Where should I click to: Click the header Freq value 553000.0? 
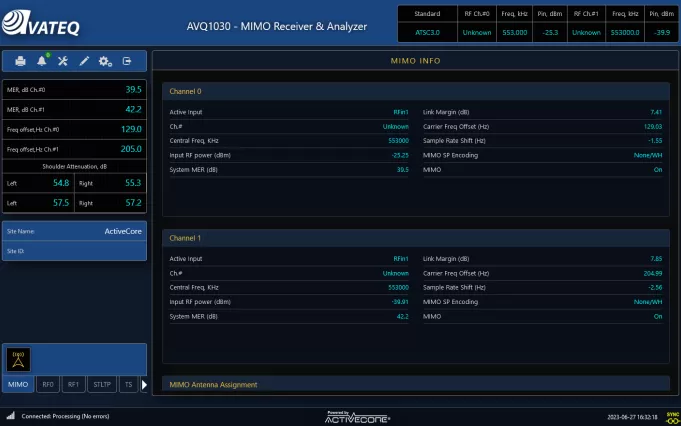(625, 33)
